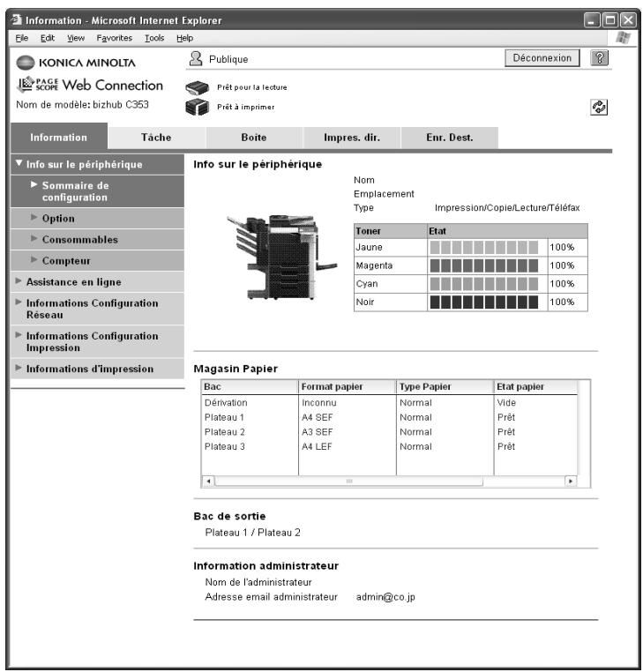Open the File menu
643x672 pixels.
point(22,38)
